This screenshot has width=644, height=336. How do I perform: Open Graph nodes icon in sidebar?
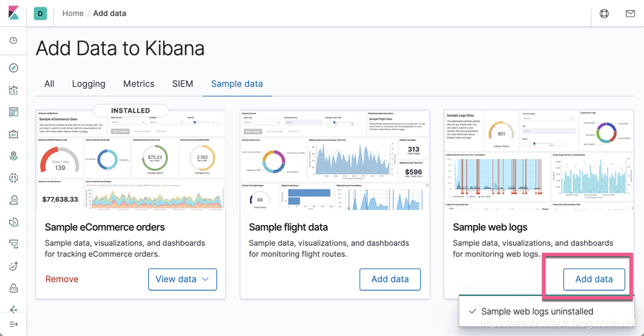coord(14,309)
